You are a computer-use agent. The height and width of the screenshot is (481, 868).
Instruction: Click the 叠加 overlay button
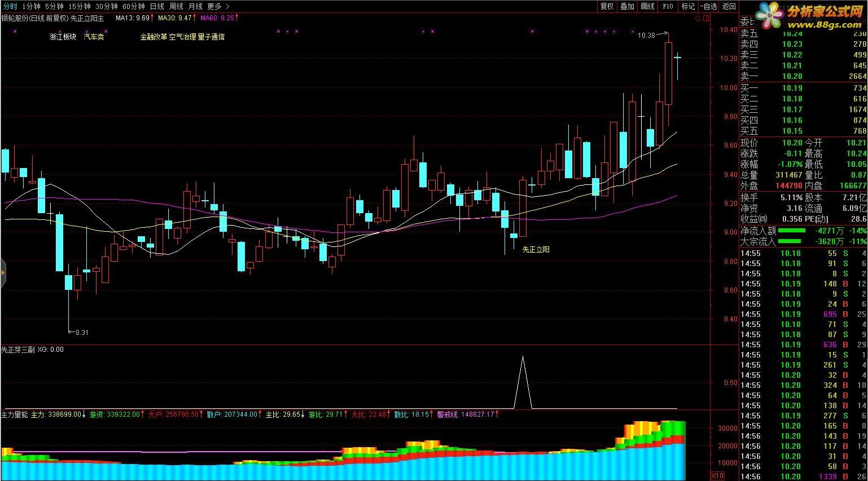coord(627,6)
